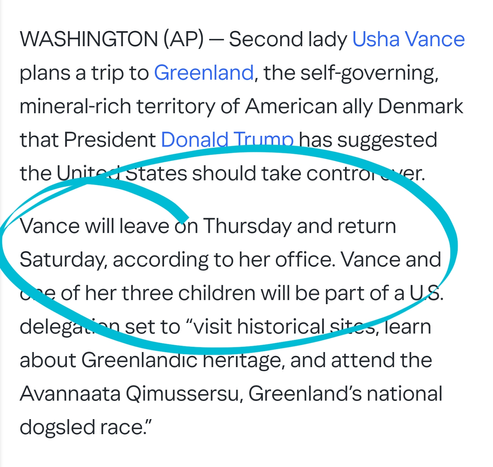Click the phrase Second lady
This screenshot has width=493, height=467.
coord(288,39)
